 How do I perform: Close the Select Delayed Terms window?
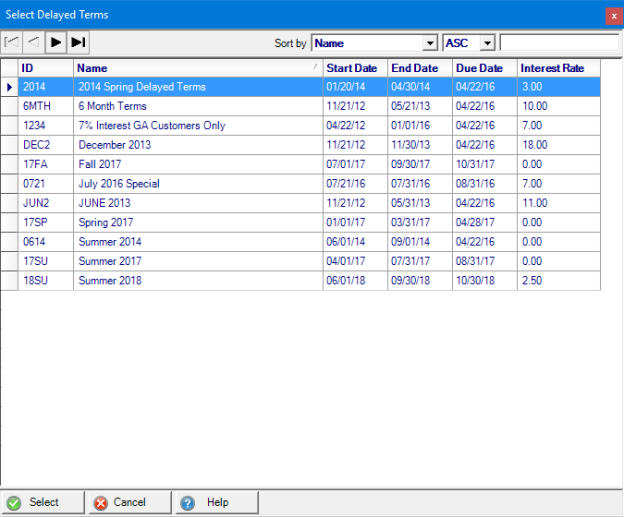[x=614, y=15]
